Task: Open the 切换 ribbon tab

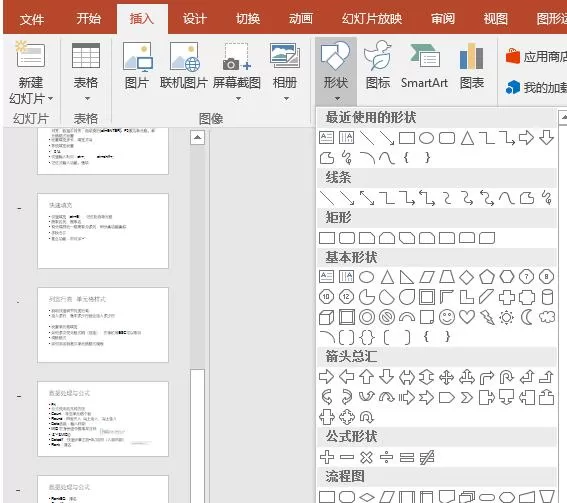Action: point(248,18)
